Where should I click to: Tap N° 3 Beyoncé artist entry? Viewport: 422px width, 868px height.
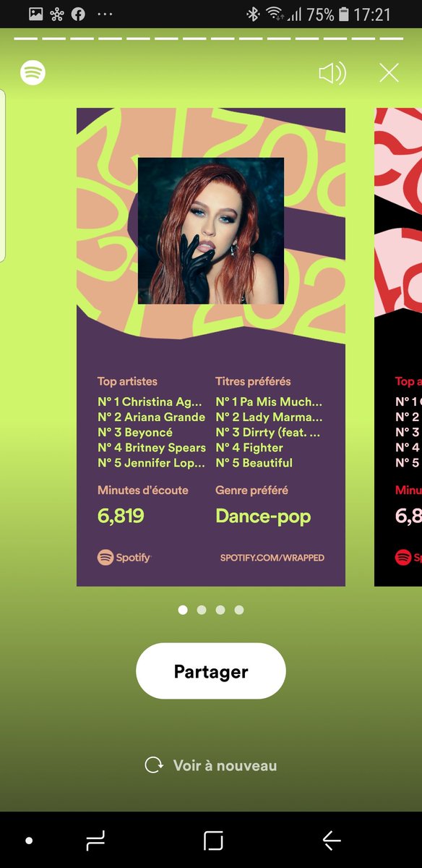tap(135, 433)
